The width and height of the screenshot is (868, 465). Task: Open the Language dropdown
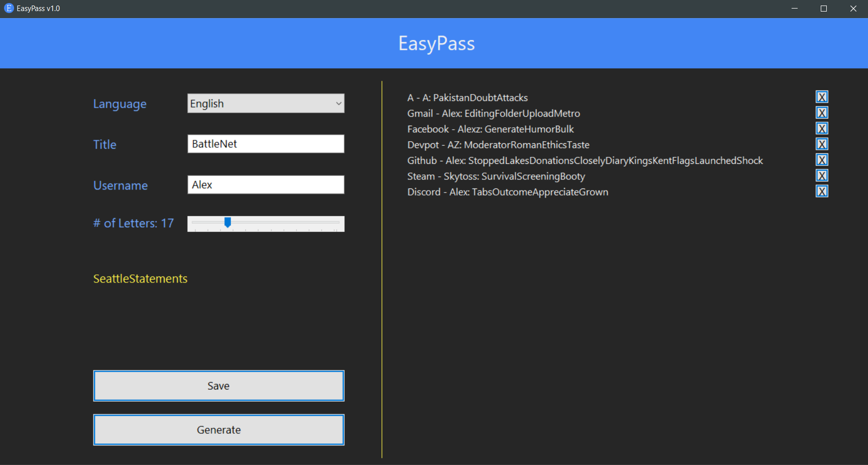266,104
